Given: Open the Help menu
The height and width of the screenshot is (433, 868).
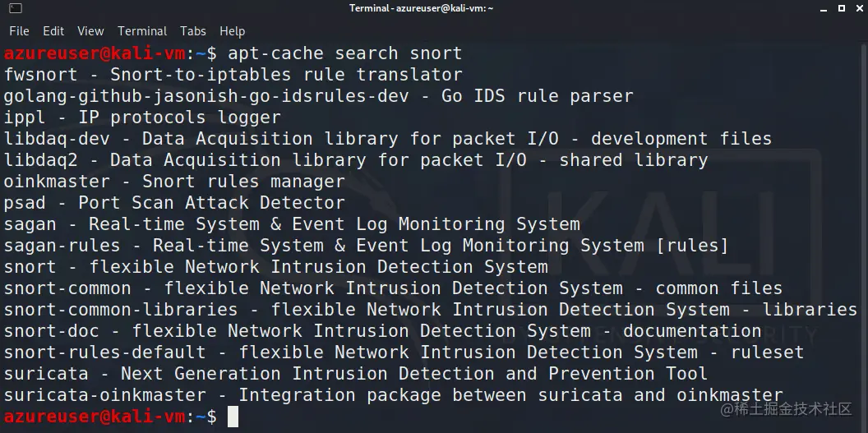Looking at the screenshot, I should click(x=232, y=31).
